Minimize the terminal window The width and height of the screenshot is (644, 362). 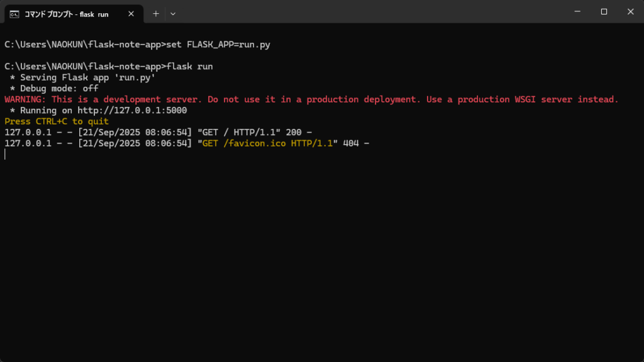pos(577,11)
